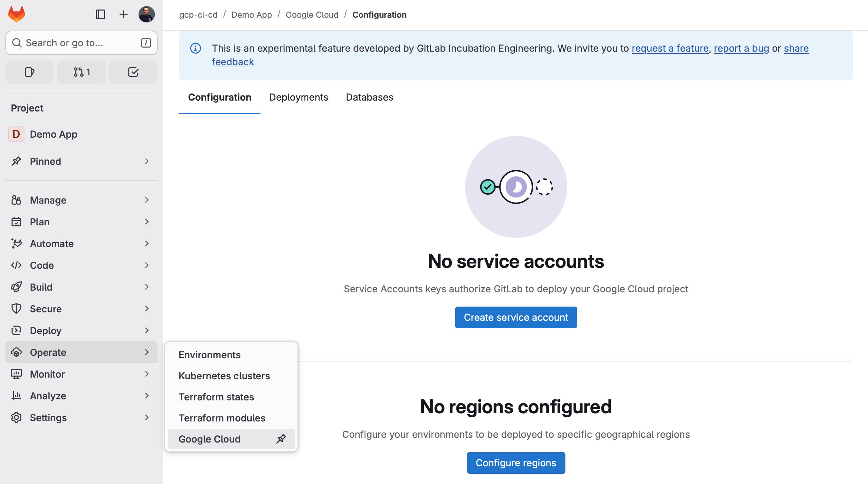Viewport: 868px width, 484px height.
Task: Click the Demo App project avatar
Action: (16, 134)
